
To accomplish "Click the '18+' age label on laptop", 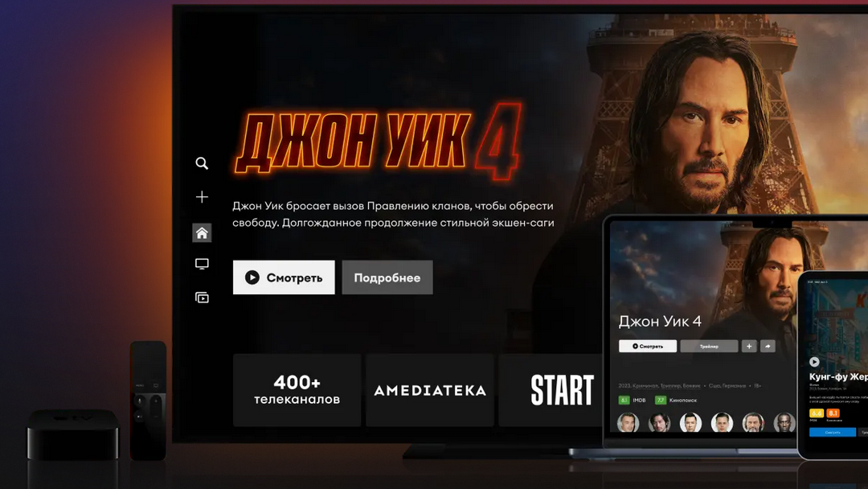I will click(x=757, y=385).
